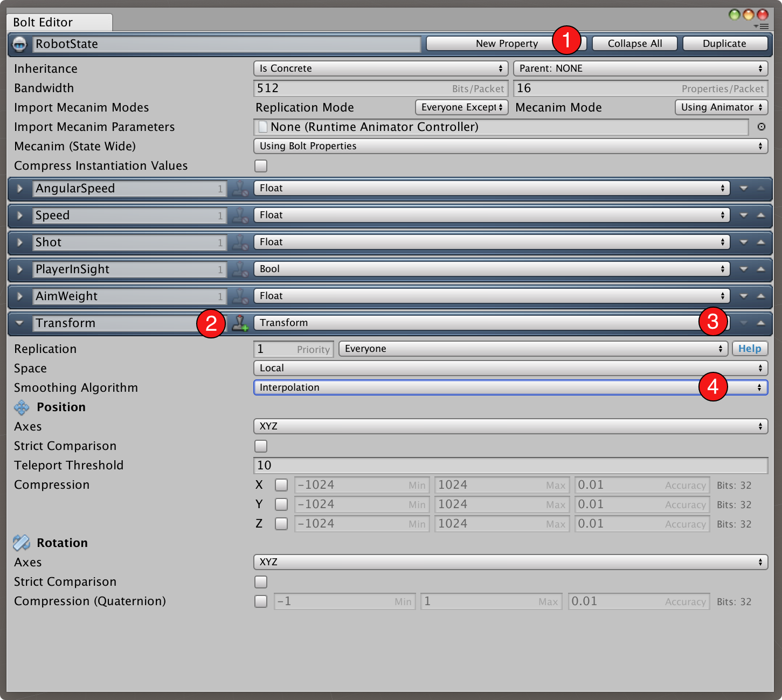Viewport: 782px width, 700px height.
Task: Change the Space dropdown from Local
Action: click(x=511, y=368)
